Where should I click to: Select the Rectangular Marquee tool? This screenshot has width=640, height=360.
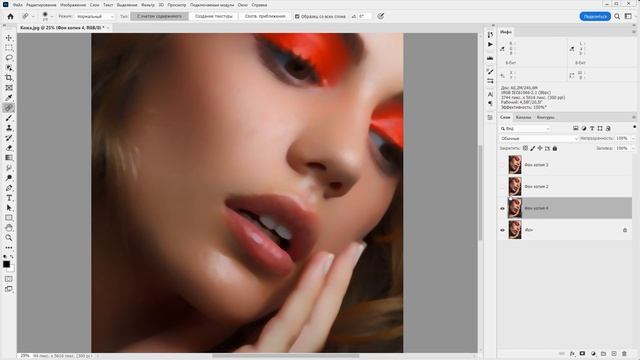click(9, 48)
